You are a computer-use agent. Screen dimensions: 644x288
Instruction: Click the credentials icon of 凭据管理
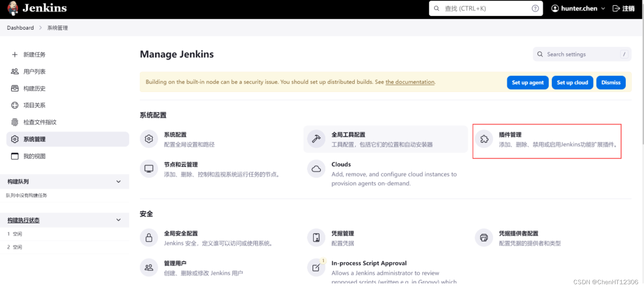[316, 238]
